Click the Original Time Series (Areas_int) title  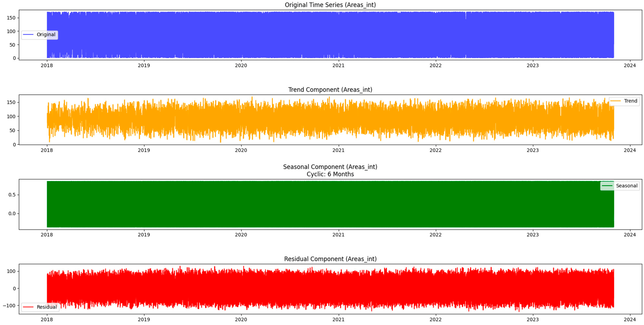[330, 5]
